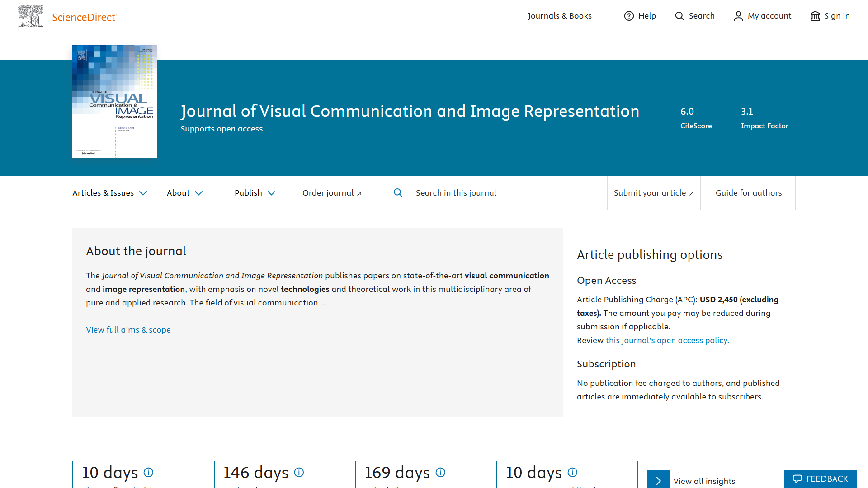Open this journal's open access policy link
868x488 pixels.
[667, 340]
